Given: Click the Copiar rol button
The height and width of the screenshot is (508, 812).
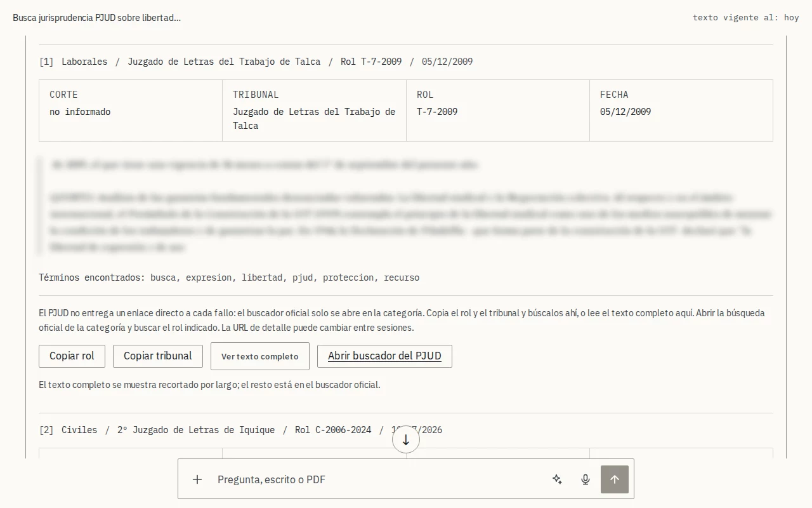Looking at the screenshot, I should click(x=72, y=356).
